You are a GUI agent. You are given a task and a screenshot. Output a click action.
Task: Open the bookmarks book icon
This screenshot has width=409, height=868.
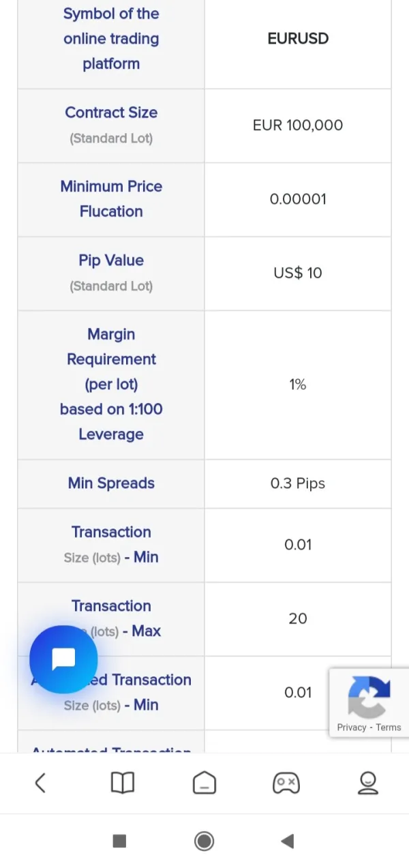pos(123,783)
